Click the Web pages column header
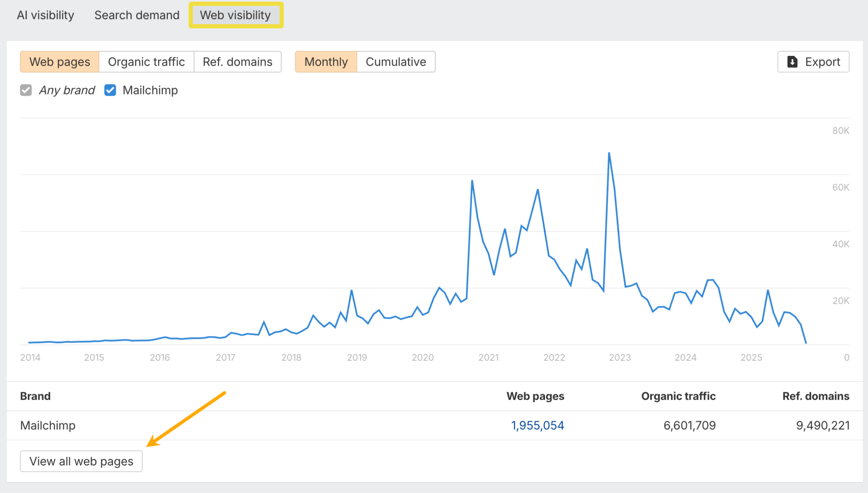 point(535,396)
